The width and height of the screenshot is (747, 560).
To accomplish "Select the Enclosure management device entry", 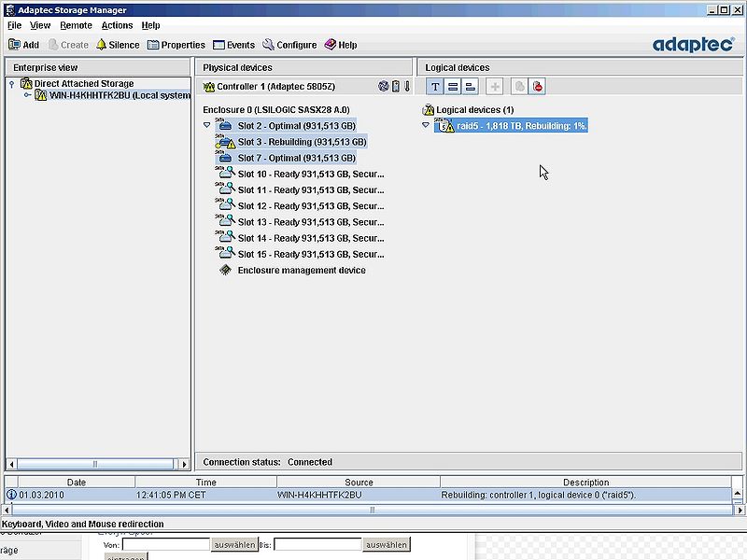I will point(302,271).
